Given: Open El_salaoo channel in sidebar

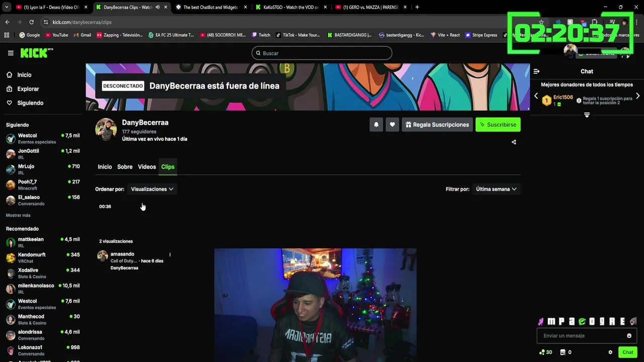Looking at the screenshot, I should pyautogui.click(x=43, y=200).
